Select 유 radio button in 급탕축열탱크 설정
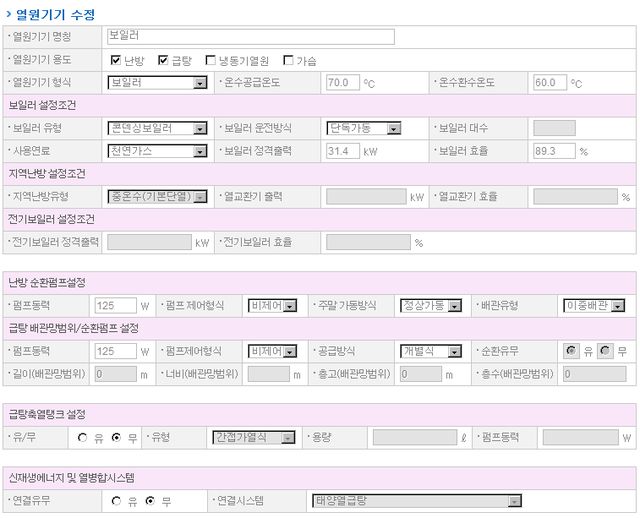The height and width of the screenshot is (518, 640). click(x=82, y=438)
